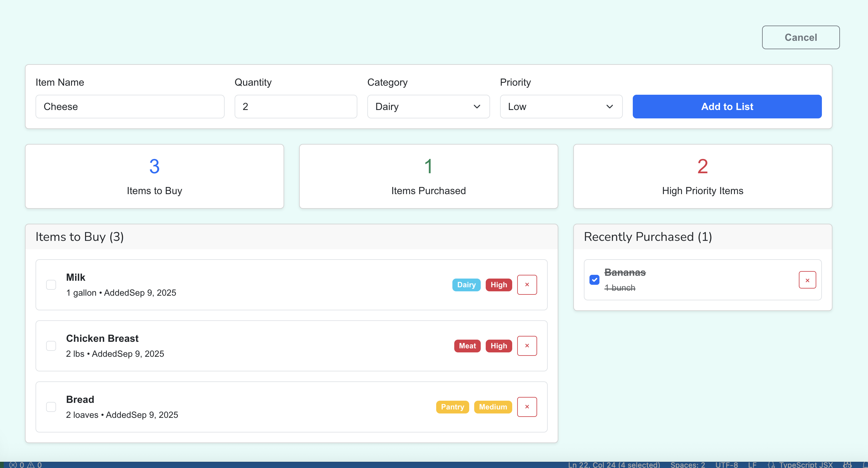This screenshot has height=468, width=868.
Task: Mark Chicken Breast as purchased
Action: [x=51, y=346]
